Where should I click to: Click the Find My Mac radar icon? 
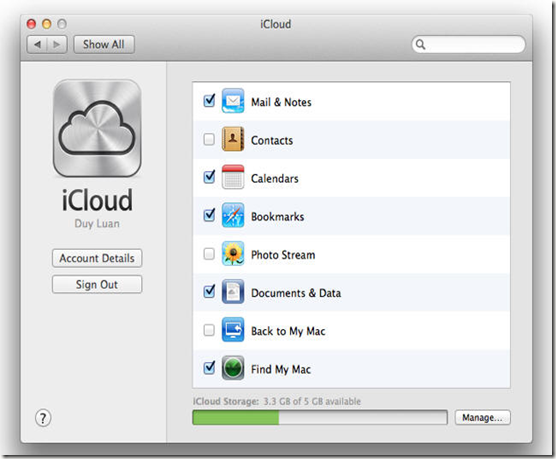pos(233,368)
